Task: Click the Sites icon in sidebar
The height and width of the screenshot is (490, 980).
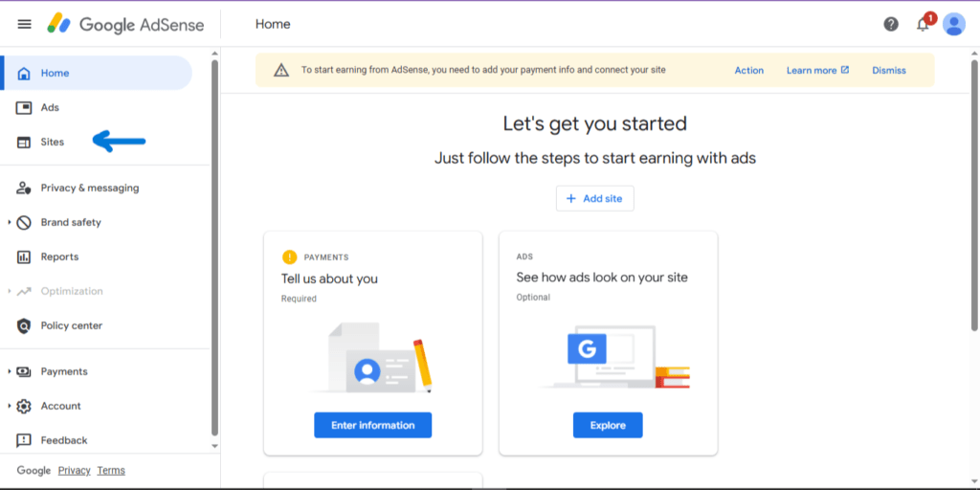Action: pyautogui.click(x=24, y=143)
